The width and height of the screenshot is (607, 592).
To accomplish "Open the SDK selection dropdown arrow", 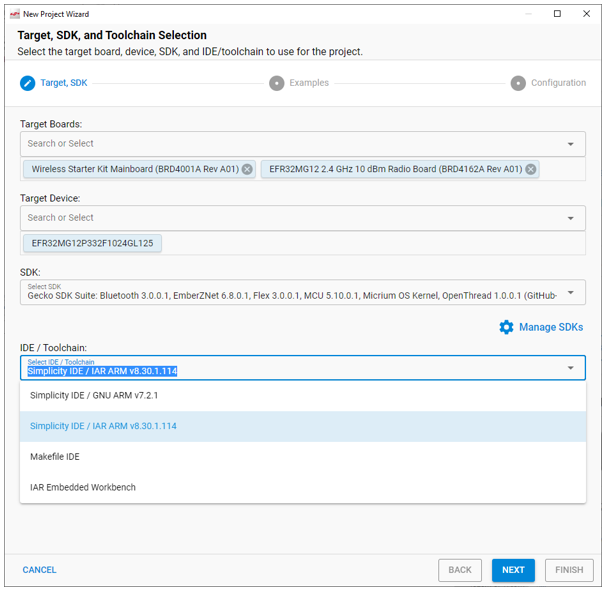I will coord(570,293).
